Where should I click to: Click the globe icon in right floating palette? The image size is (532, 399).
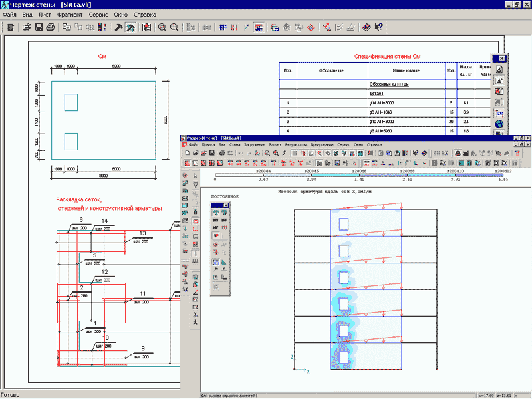(x=499, y=124)
